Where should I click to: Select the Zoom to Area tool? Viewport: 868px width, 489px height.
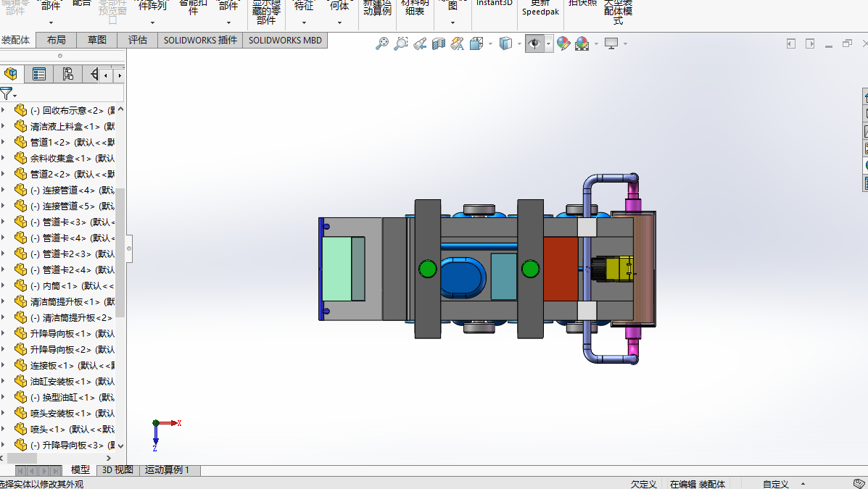pyautogui.click(x=401, y=44)
